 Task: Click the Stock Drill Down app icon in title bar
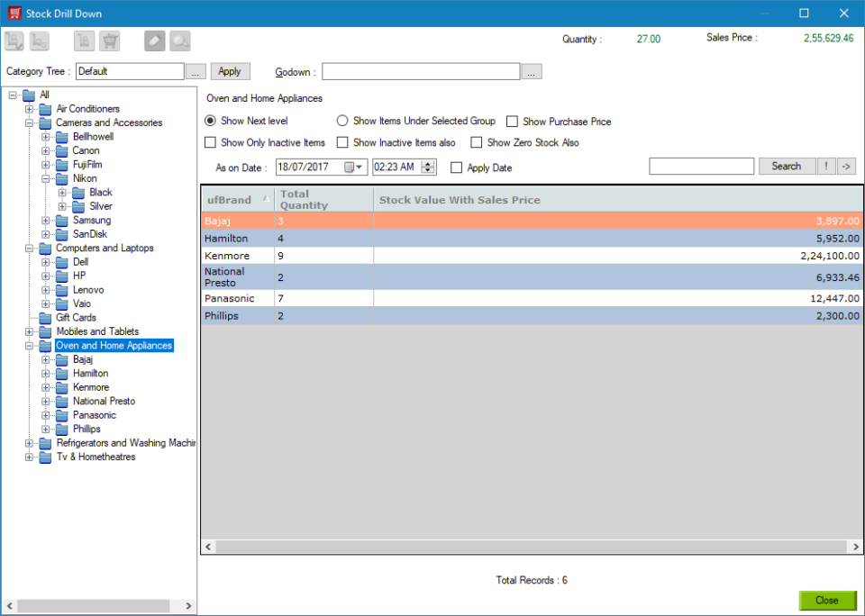(14, 14)
